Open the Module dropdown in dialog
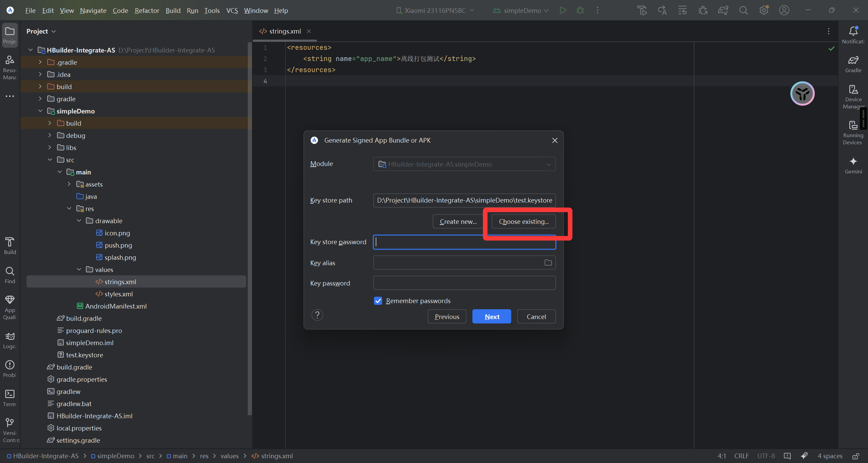This screenshot has height=463, width=868. tap(464, 164)
